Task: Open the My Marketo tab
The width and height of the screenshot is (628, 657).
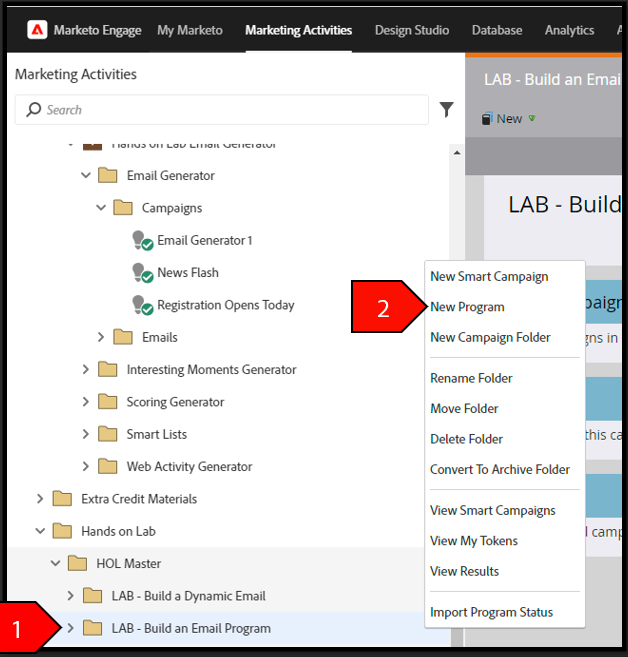Action: (190, 30)
